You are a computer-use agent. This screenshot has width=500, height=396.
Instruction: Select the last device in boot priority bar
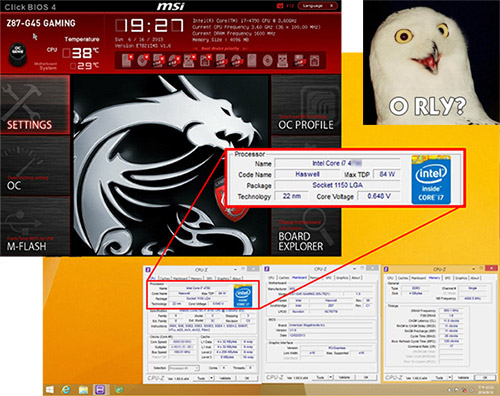point(314,61)
